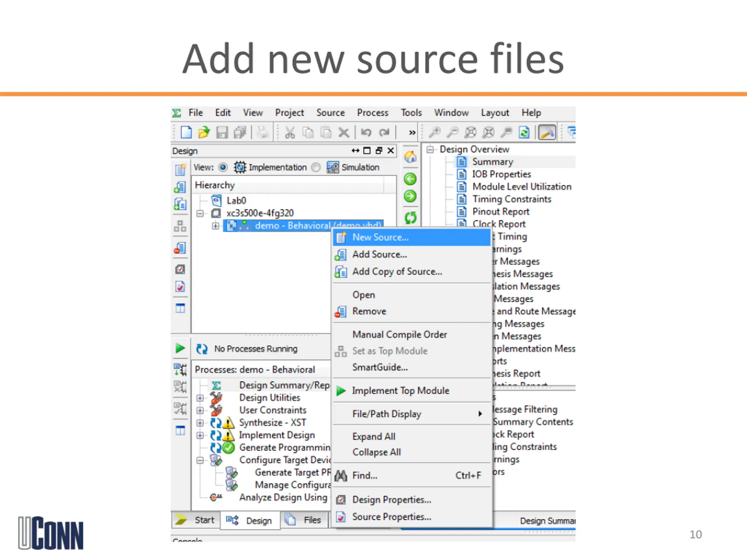Click Source Properties sidebar icon
This screenshot has height=560, width=747.
click(x=180, y=287)
